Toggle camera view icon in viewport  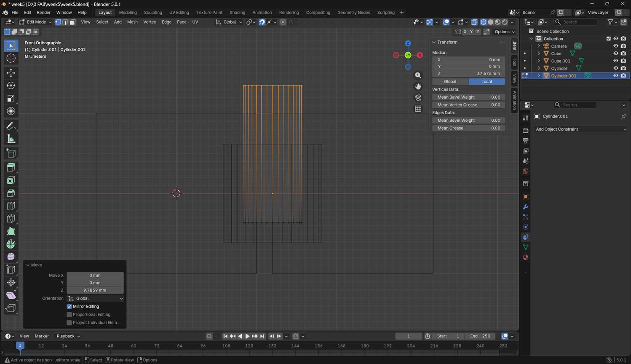pyautogui.click(x=418, y=97)
